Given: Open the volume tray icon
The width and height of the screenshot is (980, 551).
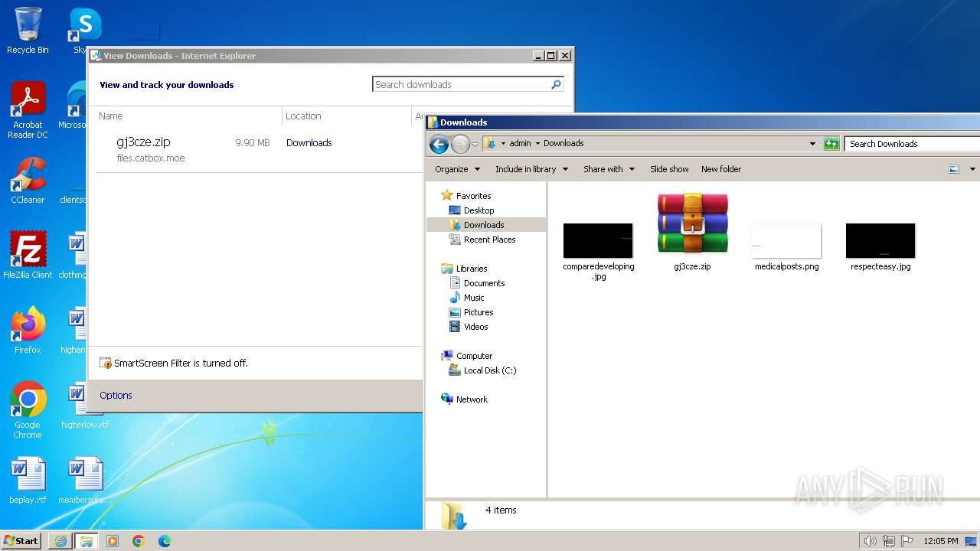Looking at the screenshot, I should [870, 541].
